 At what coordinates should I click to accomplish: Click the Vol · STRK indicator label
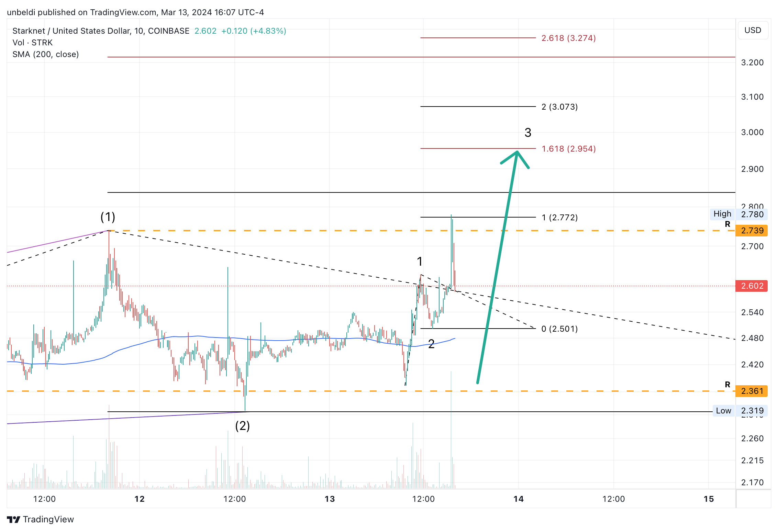33,43
